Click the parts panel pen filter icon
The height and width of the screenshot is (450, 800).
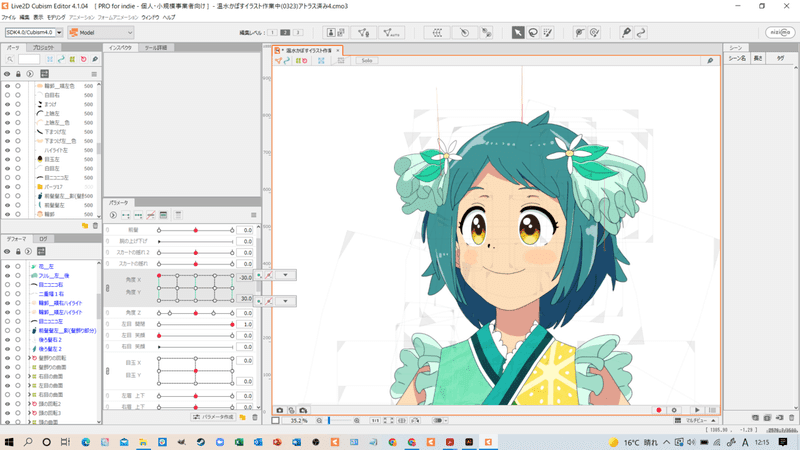94,59
